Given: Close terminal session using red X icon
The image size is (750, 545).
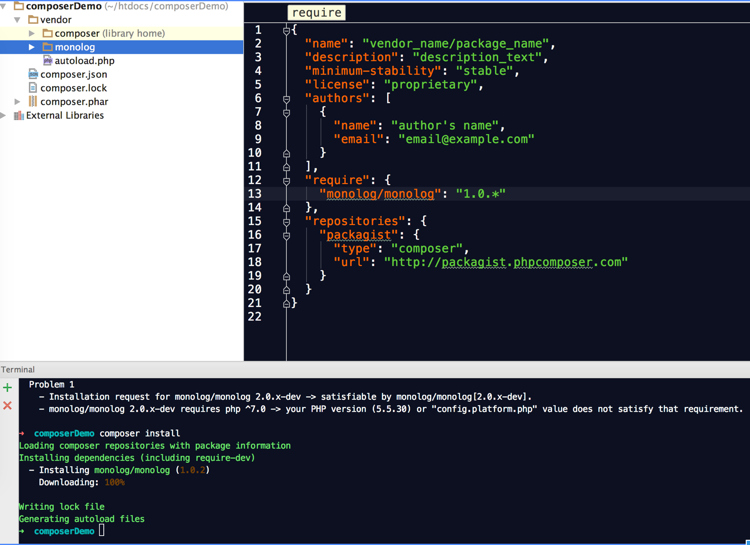Looking at the screenshot, I should [x=8, y=405].
